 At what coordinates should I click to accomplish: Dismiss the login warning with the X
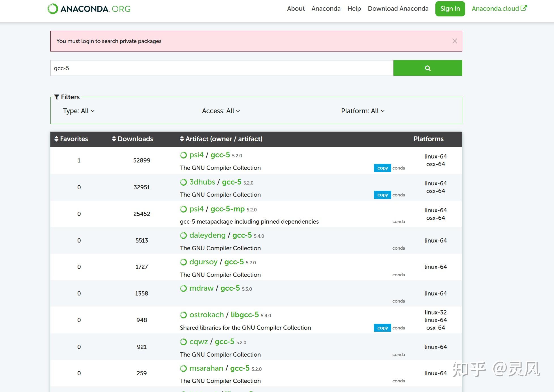[455, 41]
